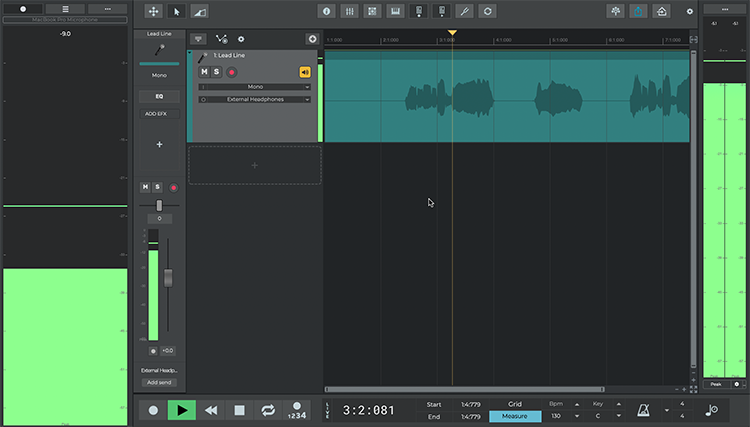750x427 pixels.
Task: Open the mixer icon in top toolbar
Action: coord(350,11)
